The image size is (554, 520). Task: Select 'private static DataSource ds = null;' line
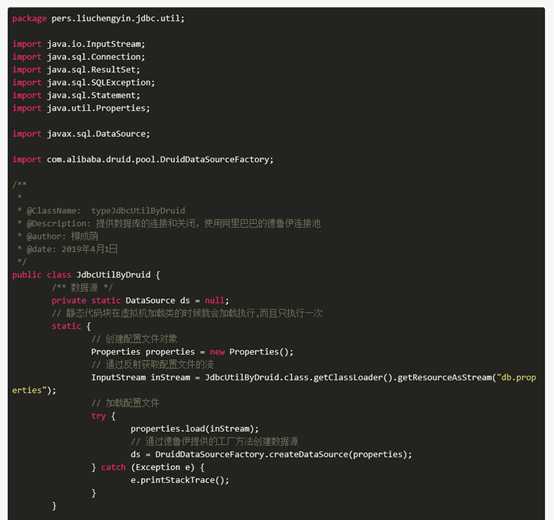pyautogui.click(x=140, y=301)
